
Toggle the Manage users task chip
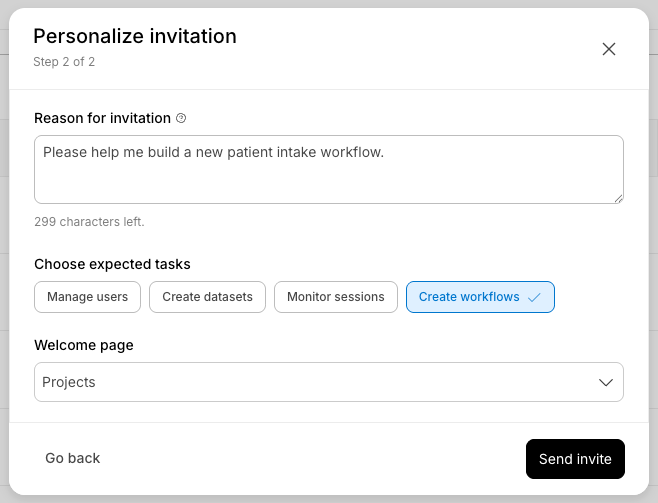87,297
